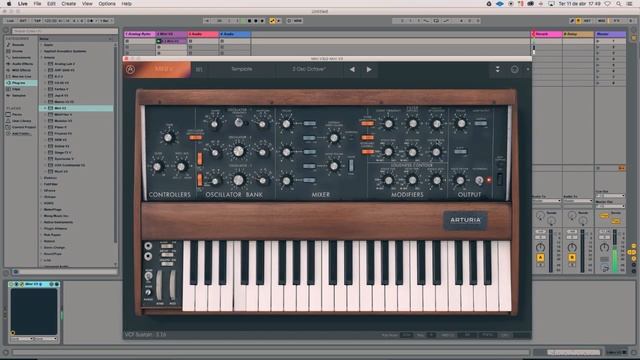
Task: Click the Link button
Action: 10,21
